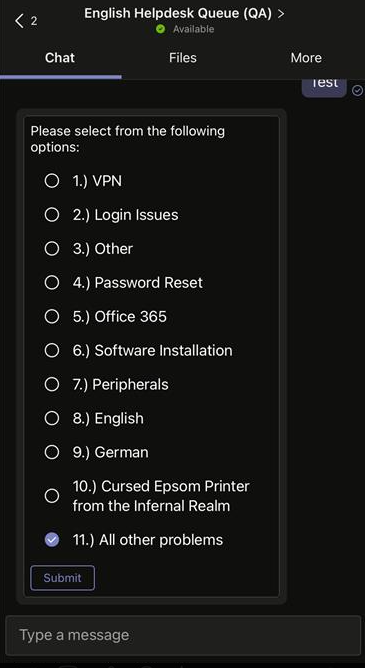Choose the Other radio option

click(x=52, y=248)
